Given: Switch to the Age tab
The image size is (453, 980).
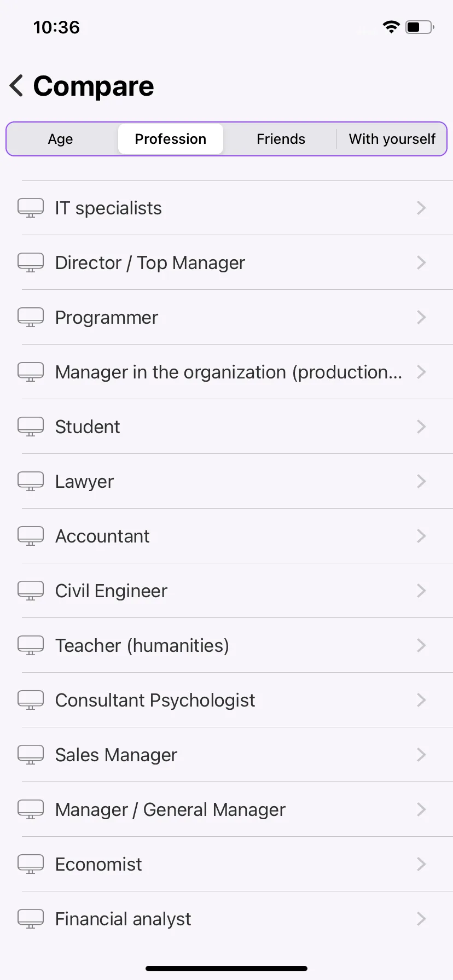Looking at the screenshot, I should pos(61,139).
